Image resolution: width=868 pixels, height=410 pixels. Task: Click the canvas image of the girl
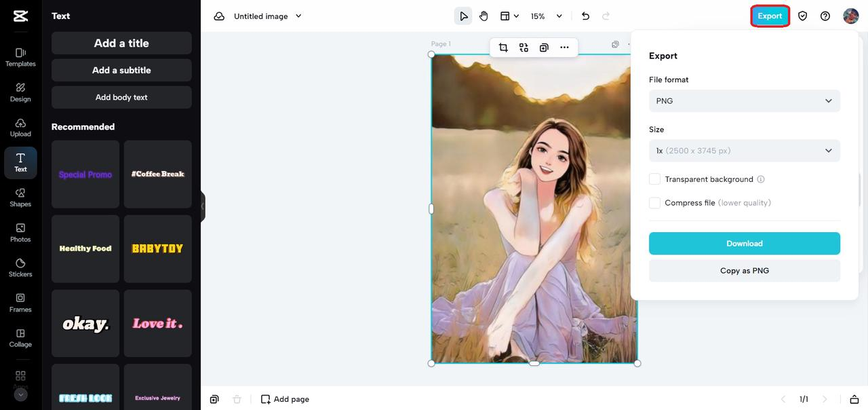[534, 209]
